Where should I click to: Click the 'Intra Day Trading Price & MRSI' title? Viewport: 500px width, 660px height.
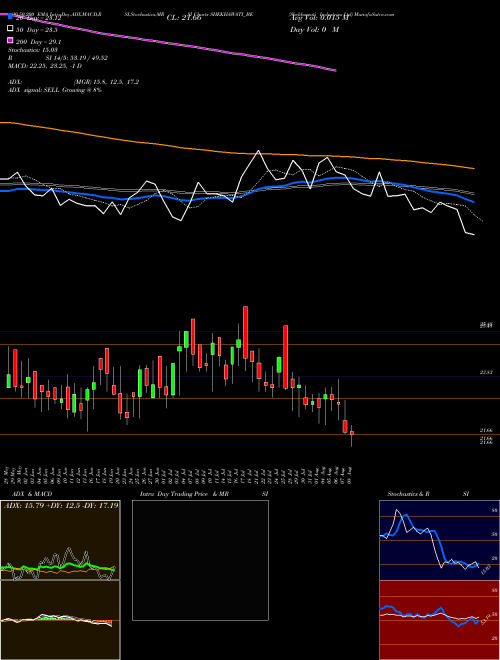point(204,494)
